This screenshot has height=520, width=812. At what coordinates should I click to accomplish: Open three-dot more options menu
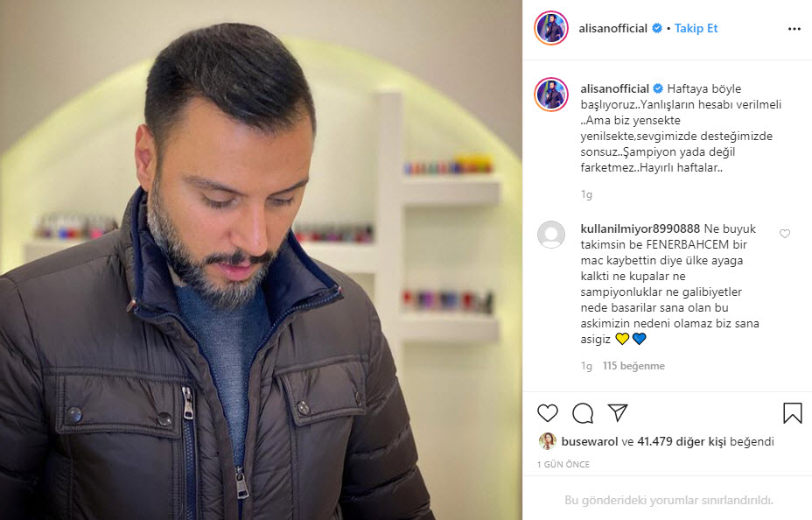[794, 29]
